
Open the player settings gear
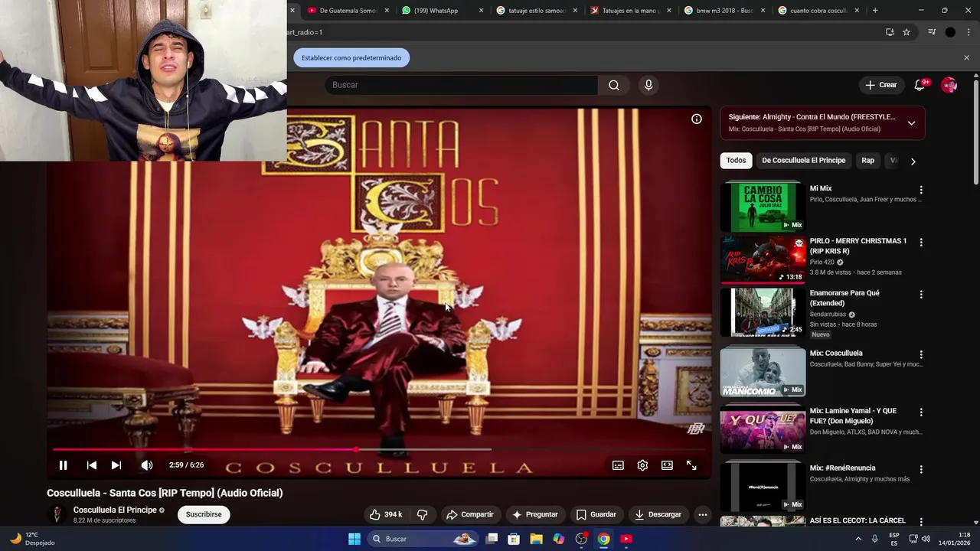[642, 465]
